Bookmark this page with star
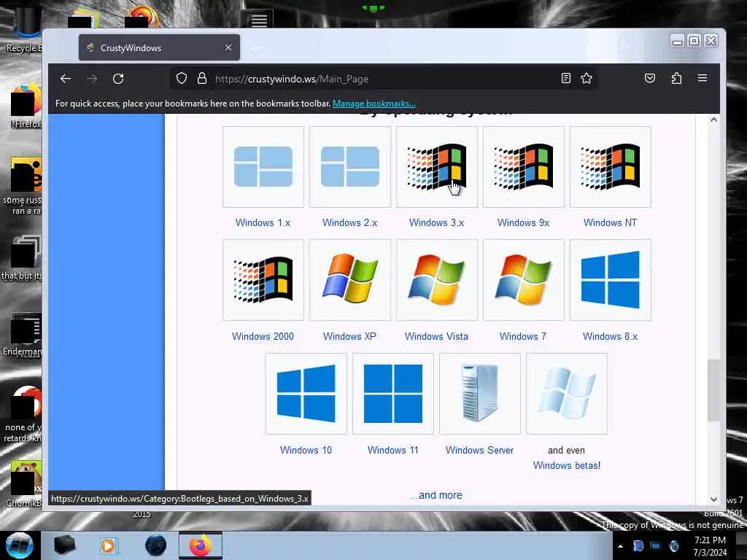The image size is (747, 560). pos(587,78)
